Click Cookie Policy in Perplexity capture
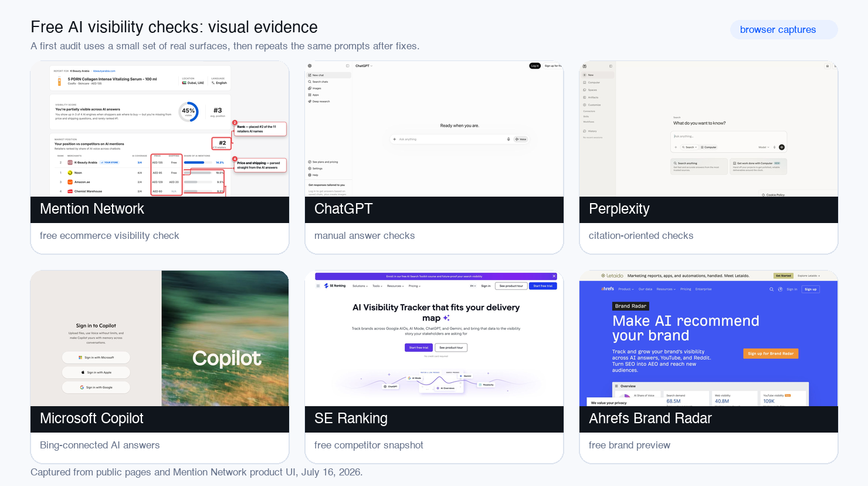The height and width of the screenshot is (486, 868). coord(773,195)
